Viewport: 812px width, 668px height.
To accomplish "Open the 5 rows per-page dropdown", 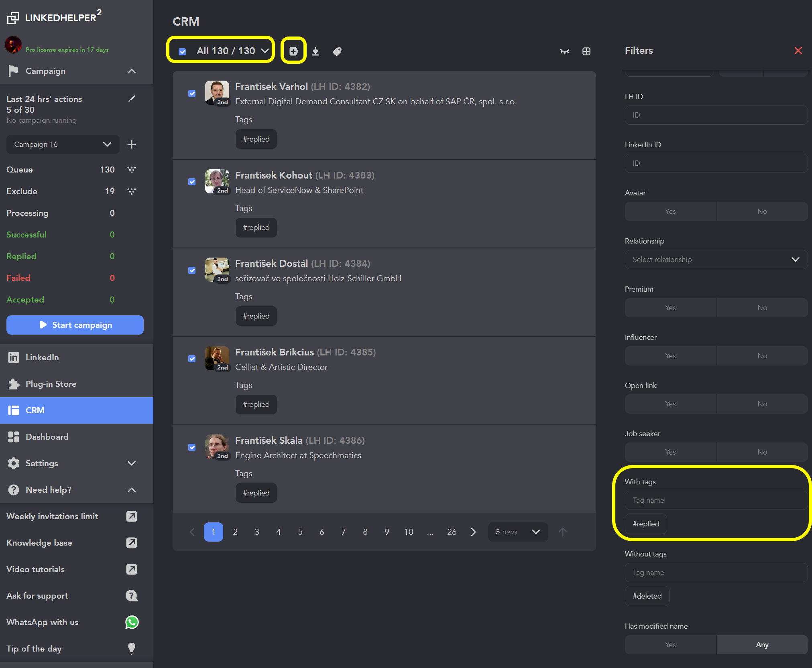I will pyautogui.click(x=518, y=532).
